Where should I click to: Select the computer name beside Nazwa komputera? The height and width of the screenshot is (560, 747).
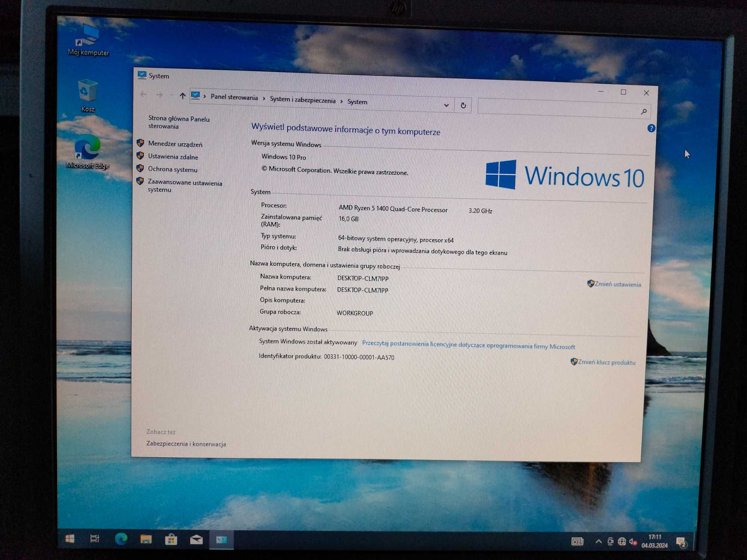tap(363, 279)
